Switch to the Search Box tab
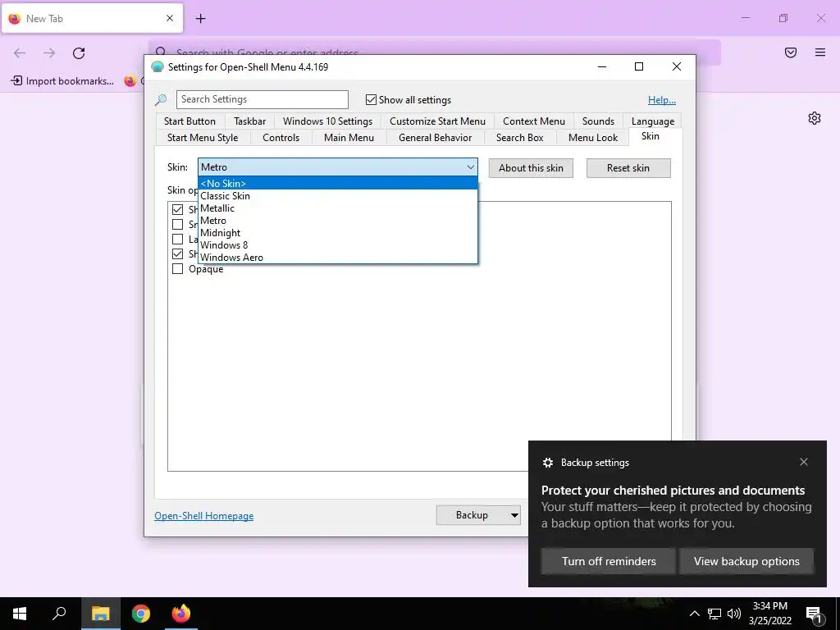This screenshot has width=840, height=630. coord(519,138)
